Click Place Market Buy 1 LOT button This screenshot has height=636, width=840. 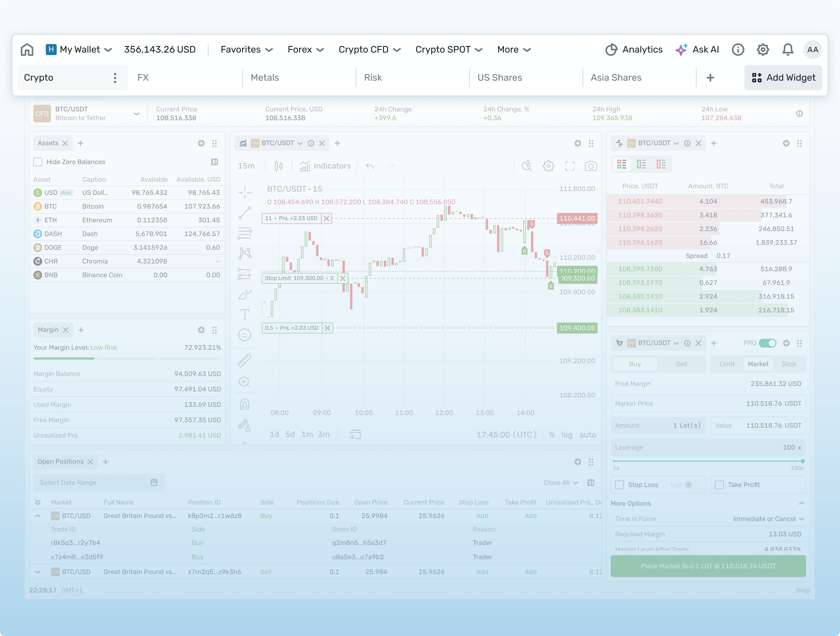click(708, 566)
